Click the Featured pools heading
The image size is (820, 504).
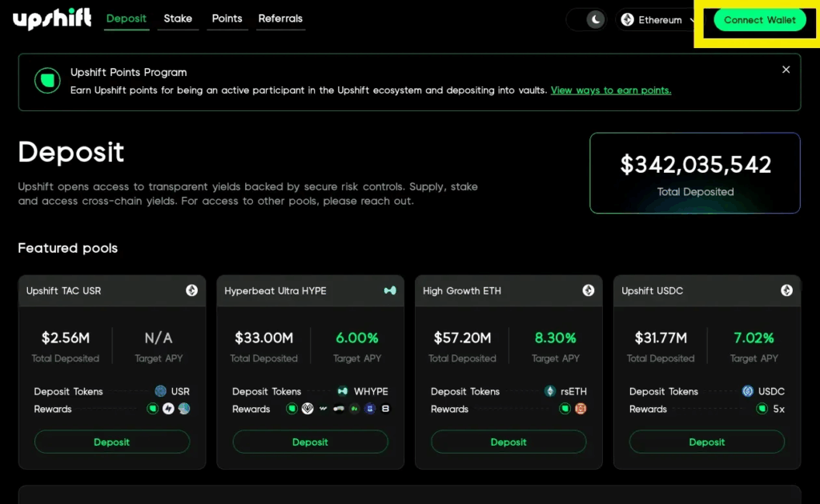tap(68, 248)
